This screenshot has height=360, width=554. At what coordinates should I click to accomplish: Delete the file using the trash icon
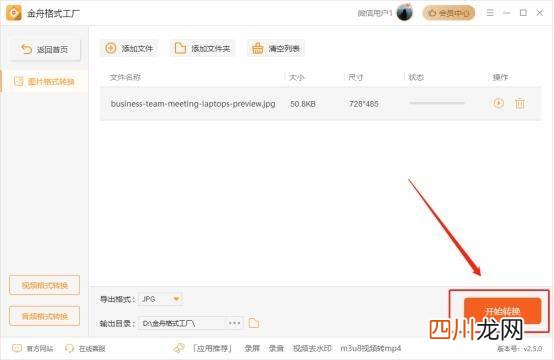pyautogui.click(x=520, y=104)
